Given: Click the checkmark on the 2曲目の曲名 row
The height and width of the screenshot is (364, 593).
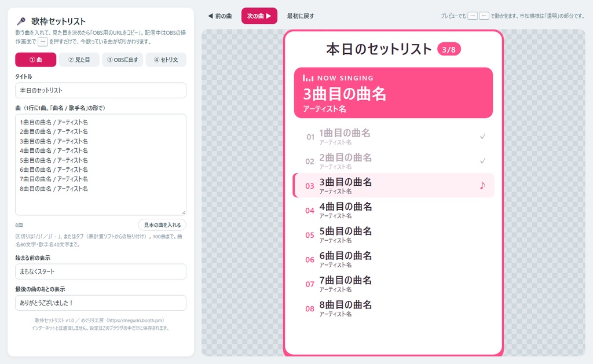Looking at the screenshot, I should tap(482, 161).
